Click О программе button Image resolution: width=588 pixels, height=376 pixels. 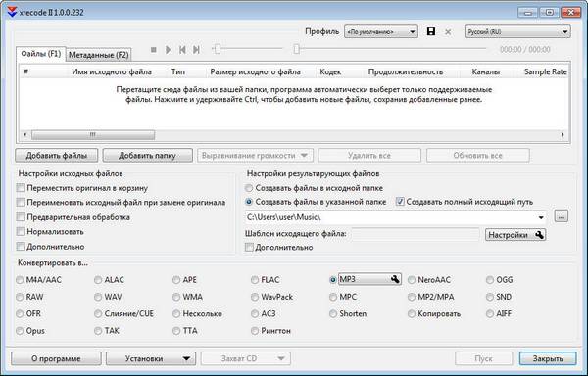(x=56, y=358)
